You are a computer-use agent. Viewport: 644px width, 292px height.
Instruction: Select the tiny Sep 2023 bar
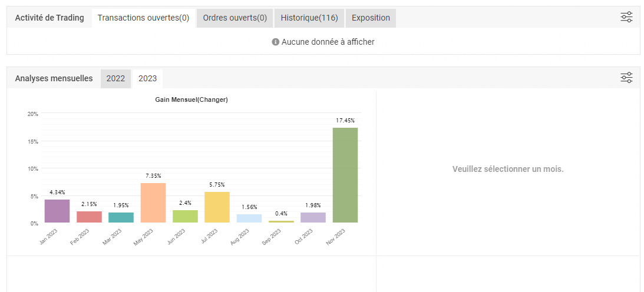click(281, 221)
